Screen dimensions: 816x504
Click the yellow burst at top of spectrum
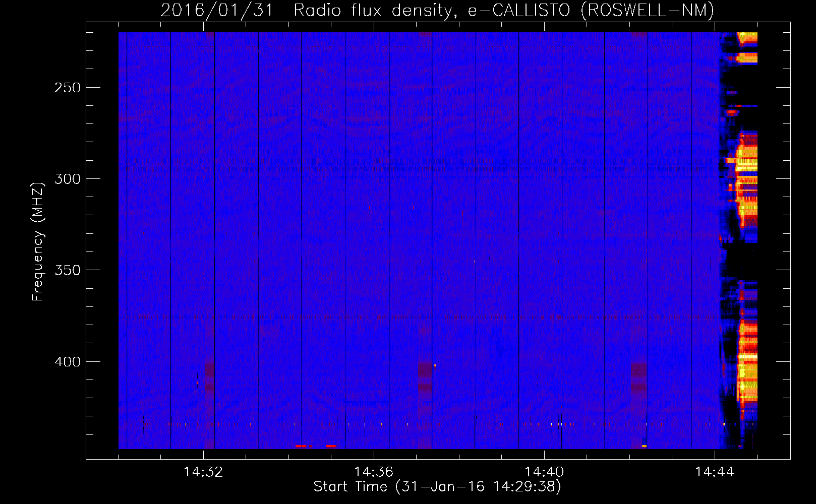pyautogui.click(x=747, y=38)
